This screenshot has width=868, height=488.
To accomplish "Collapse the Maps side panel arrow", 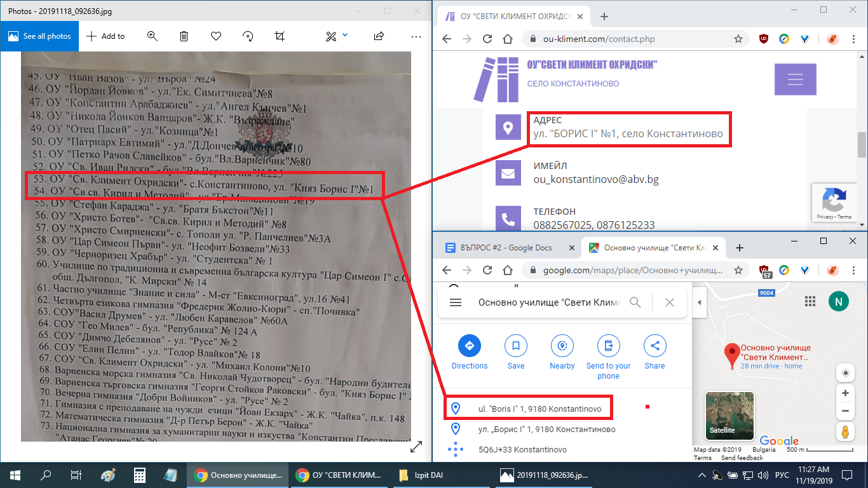I will coord(699,302).
